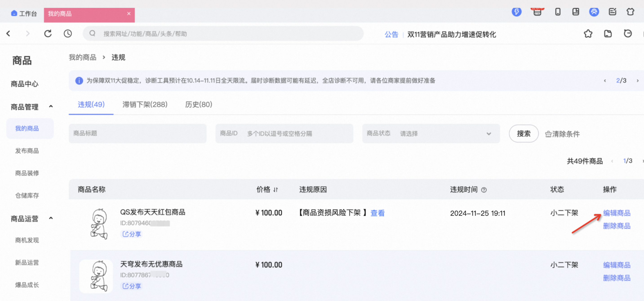The image size is (644, 301).
Task: Click help icon beside 违规时间 header
Action: click(x=484, y=190)
